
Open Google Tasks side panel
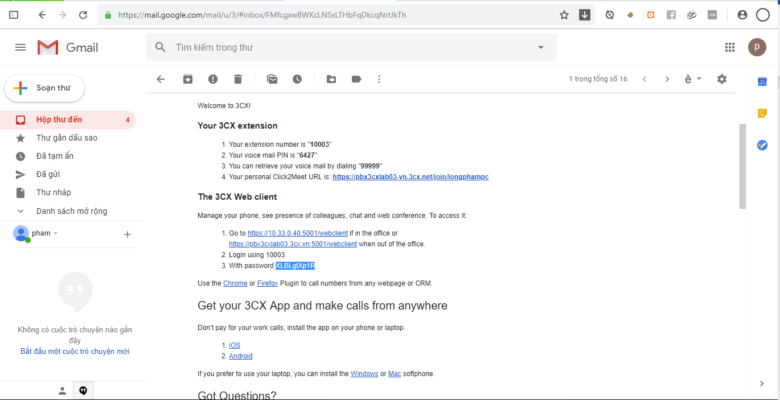pyautogui.click(x=762, y=145)
